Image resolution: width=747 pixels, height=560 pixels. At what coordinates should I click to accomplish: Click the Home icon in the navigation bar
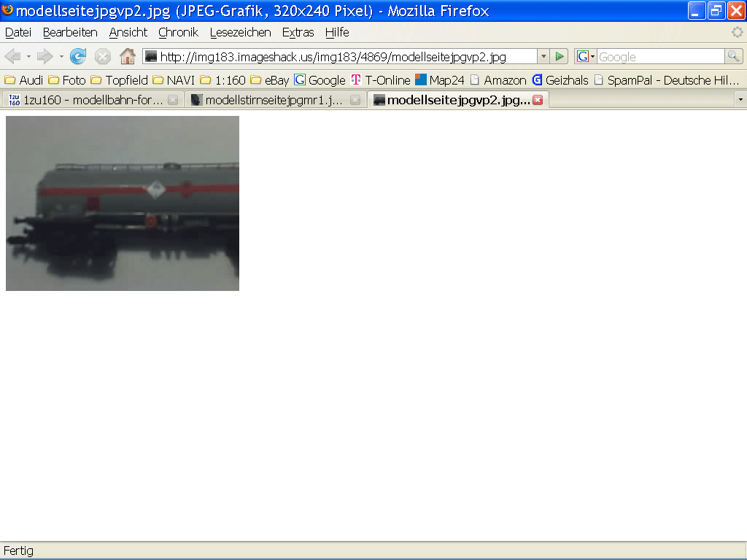point(128,57)
